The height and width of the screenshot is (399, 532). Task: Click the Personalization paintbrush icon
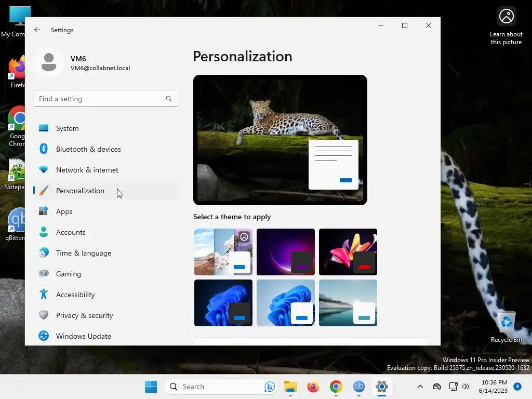click(x=44, y=190)
